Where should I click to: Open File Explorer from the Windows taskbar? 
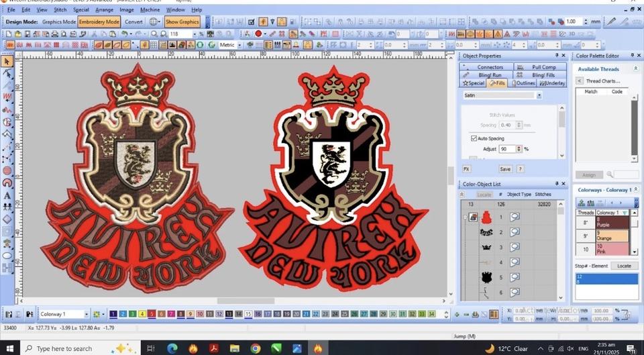coord(235,348)
